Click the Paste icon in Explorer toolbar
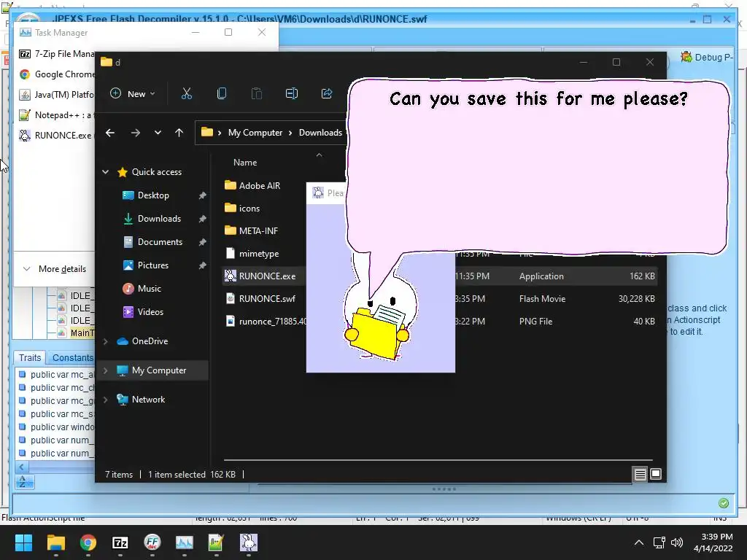Screen dimensions: 747x560 click(x=256, y=94)
